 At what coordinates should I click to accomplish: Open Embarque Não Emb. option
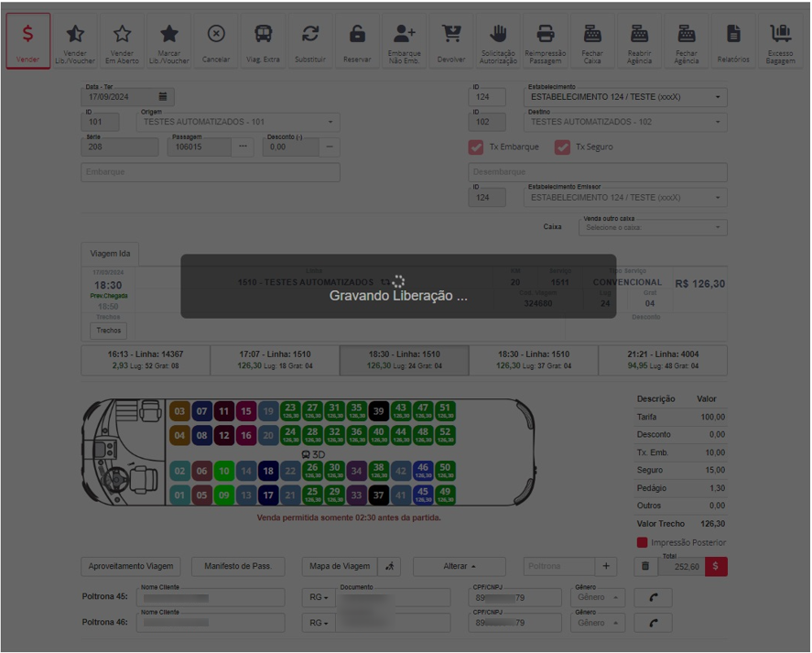pyautogui.click(x=404, y=41)
